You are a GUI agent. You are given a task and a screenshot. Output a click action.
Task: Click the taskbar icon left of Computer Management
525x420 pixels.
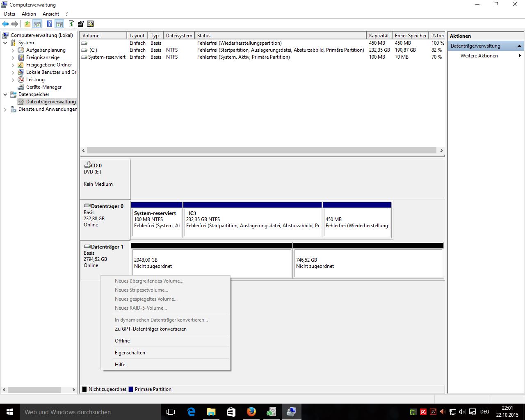click(x=271, y=412)
